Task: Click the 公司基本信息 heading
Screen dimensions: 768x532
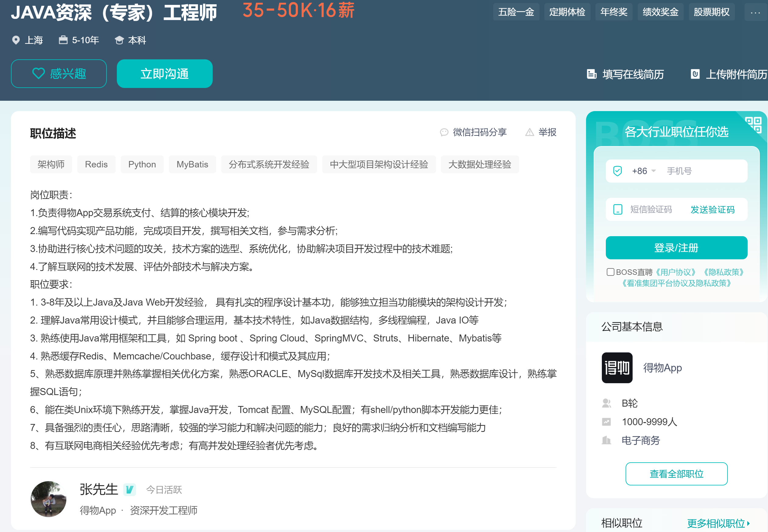Action: point(632,327)
